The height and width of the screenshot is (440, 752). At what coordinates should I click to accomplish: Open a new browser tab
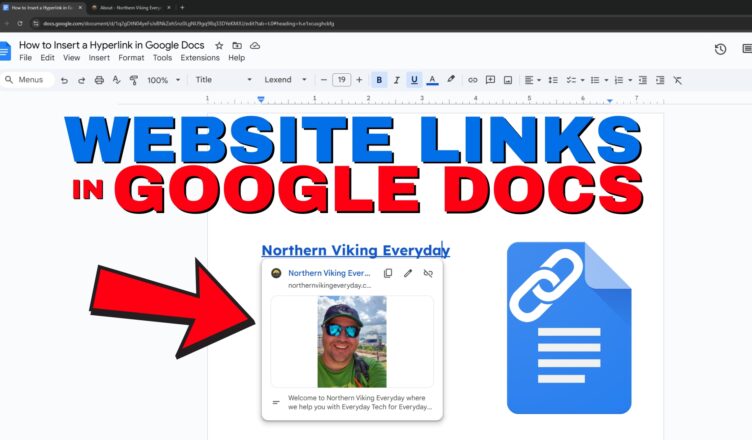tap(182, 8)
